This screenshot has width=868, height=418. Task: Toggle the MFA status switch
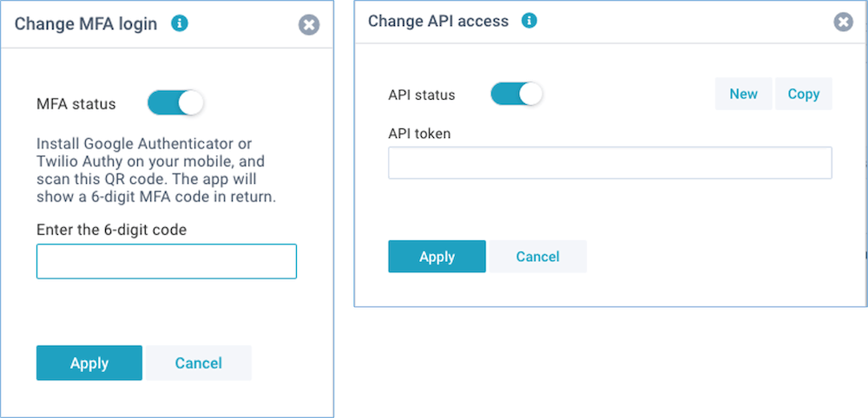point(175,103)
